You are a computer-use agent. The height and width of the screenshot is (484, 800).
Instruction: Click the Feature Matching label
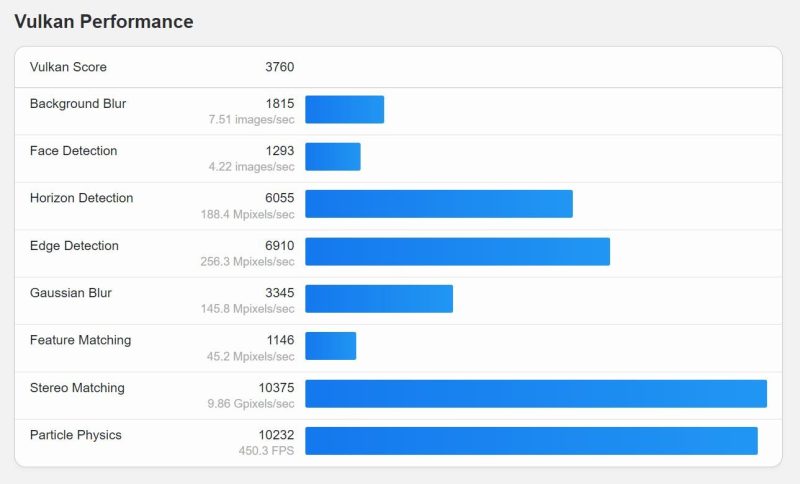[x=80, y=340]
